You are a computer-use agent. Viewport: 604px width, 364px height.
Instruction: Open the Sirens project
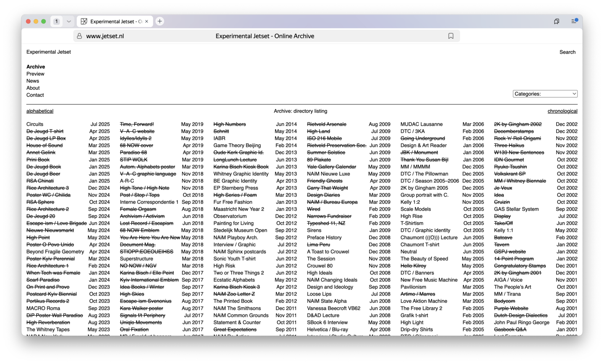pyautogui.click(x=314, y=230)
